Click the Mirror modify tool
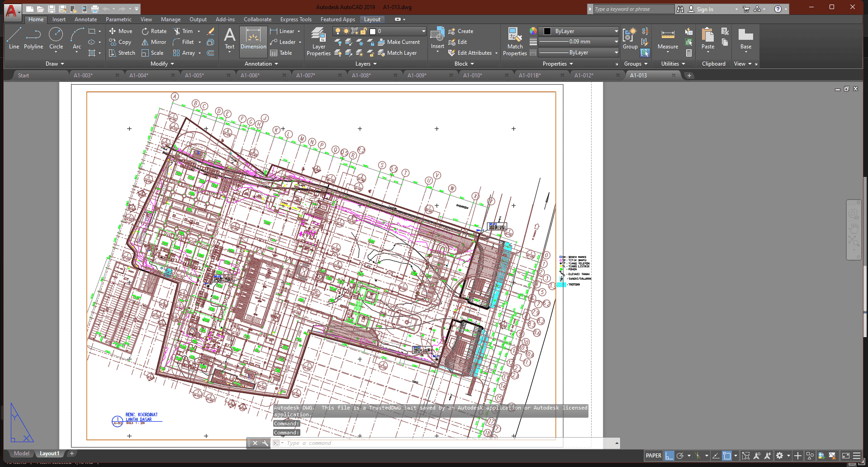868x467 pixels. click(x=154, y=42)
